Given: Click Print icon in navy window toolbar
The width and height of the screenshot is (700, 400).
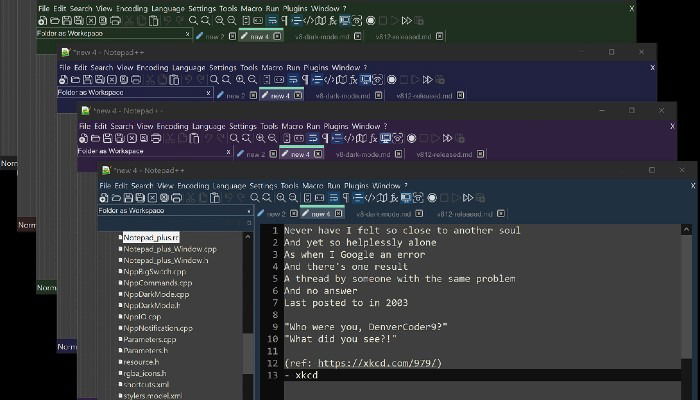Looking at the screenshot, I should 136,80.
